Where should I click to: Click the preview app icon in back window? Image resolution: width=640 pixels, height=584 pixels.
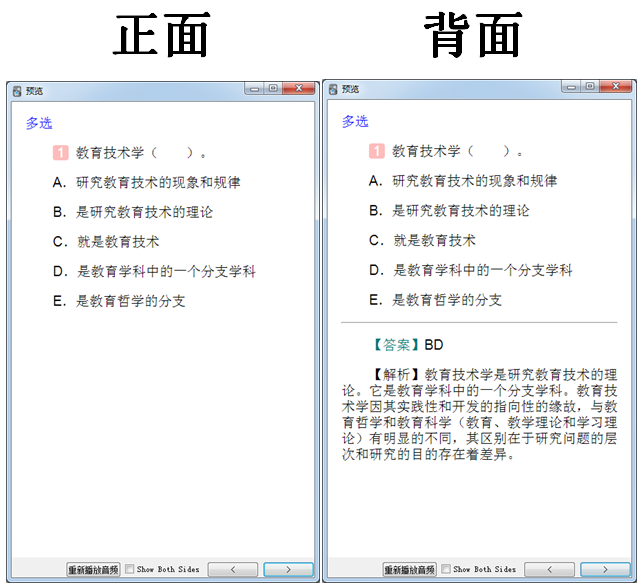pyautogui.click(x=333, y=89)
